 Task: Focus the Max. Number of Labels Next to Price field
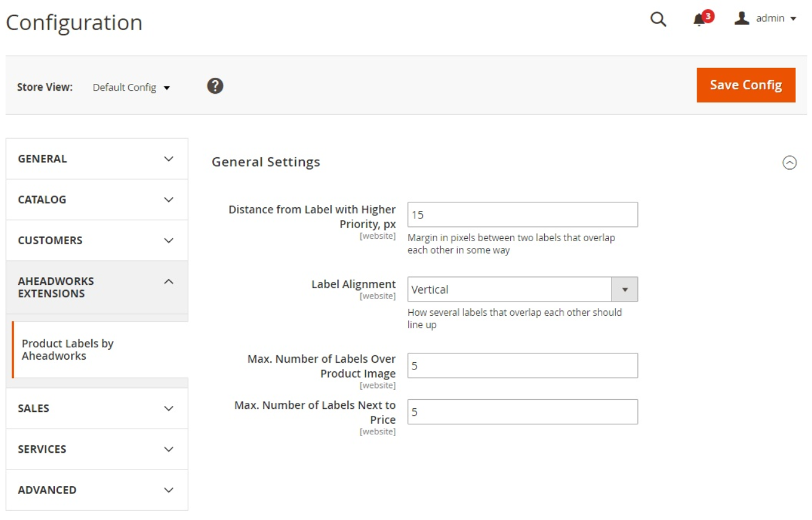[x=523, y=412]
